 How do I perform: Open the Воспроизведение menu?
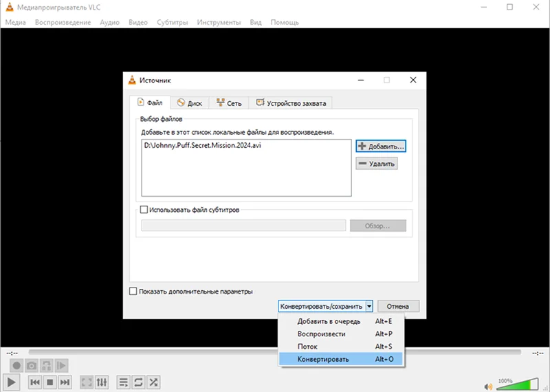pyautogui.click(x=63, y=22)
